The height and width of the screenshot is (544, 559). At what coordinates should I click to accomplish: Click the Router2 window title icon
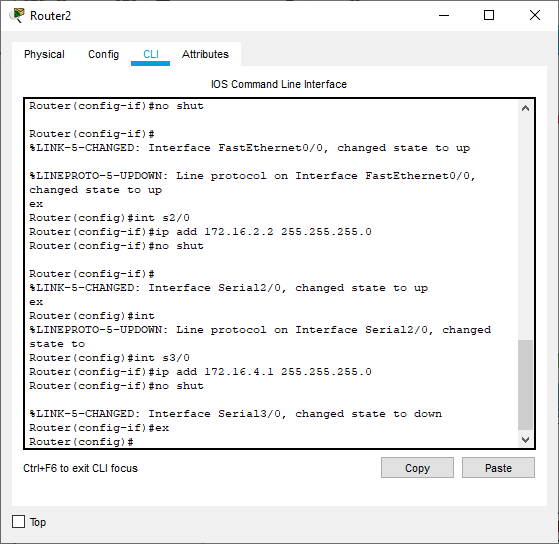(17, 15)
